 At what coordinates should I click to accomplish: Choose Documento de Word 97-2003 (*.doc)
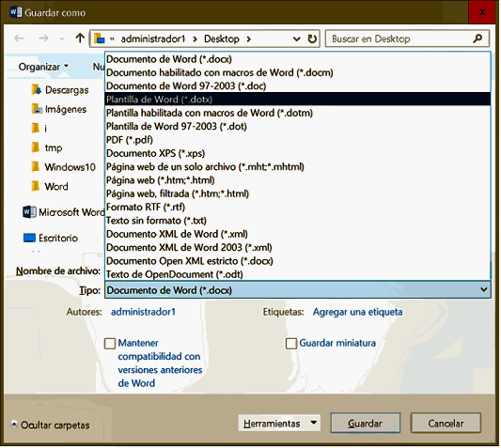(297, 85)
